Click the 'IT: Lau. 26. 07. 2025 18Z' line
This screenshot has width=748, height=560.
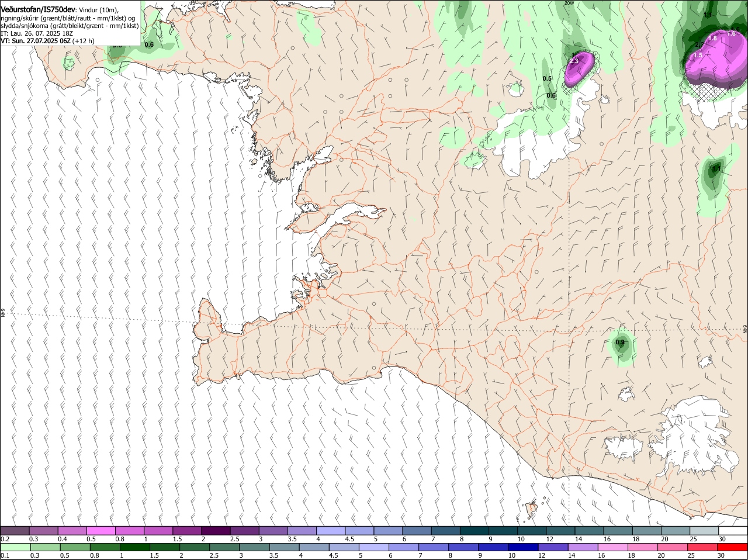point(37,33)
